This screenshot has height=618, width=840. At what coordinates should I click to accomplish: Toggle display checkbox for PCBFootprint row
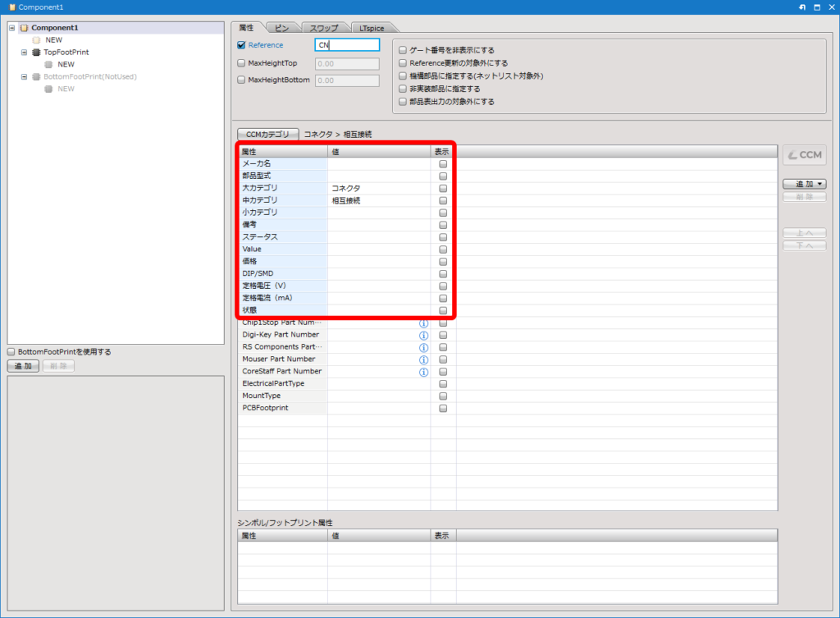pos(443,409)
